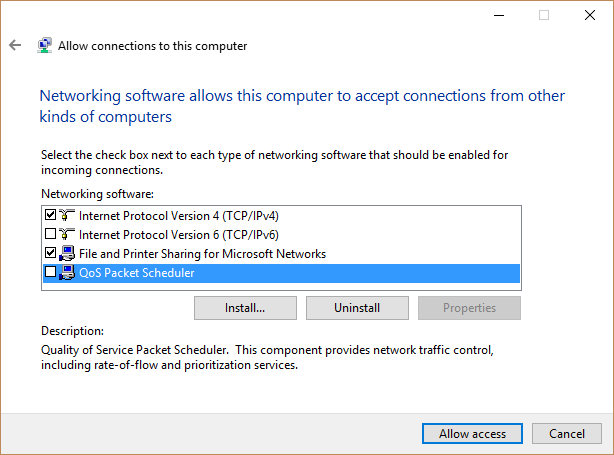614x455 pixels.
Task: Check the QoS Packet Scheduler checkbox
Action: click(x=51, y=271)
